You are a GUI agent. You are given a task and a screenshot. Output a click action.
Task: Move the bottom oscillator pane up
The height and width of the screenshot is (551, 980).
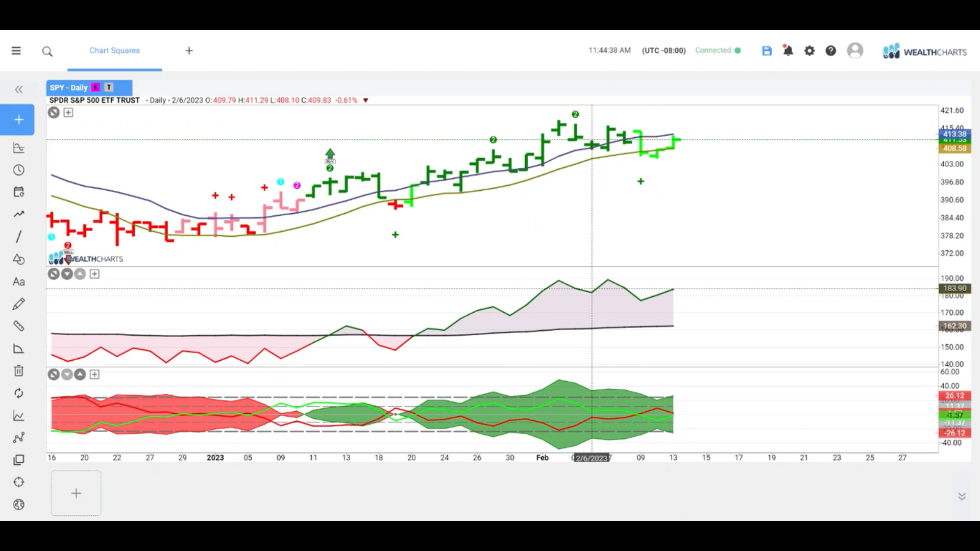pos(80,374)
